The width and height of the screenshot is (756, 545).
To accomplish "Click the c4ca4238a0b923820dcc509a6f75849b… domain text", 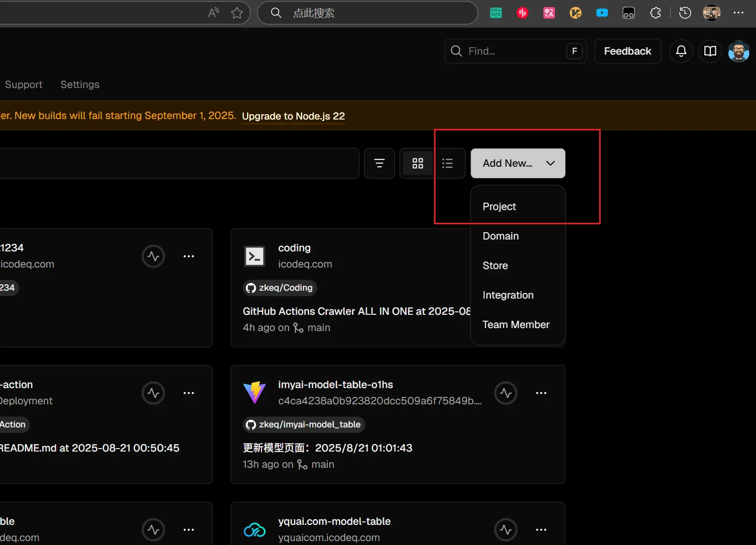I will [380, 401].
